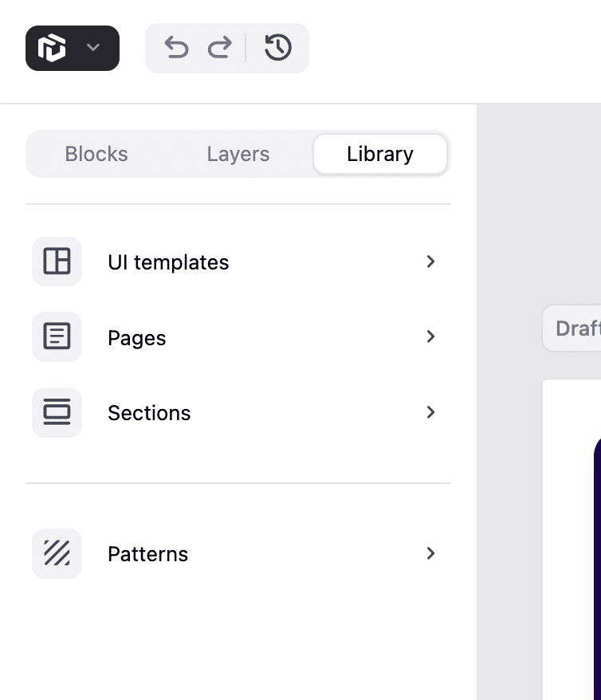Expand Sections using its chevron arrow
This screenshot has height=700, width=601.
(430, 412)
